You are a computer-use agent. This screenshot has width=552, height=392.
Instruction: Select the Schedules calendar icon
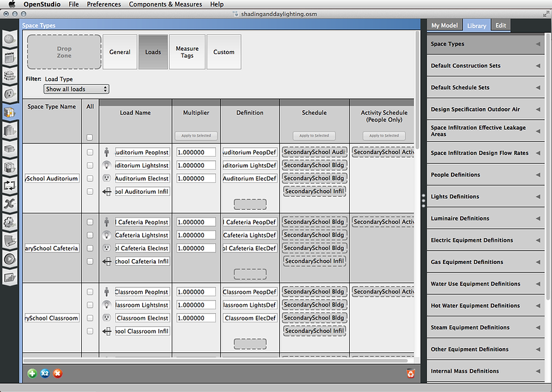point(10,57)
